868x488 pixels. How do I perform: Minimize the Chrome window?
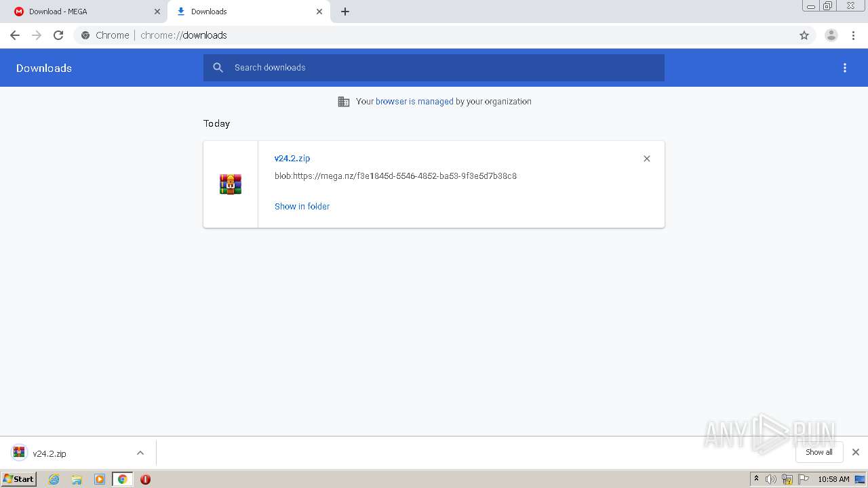coord(811,5)
